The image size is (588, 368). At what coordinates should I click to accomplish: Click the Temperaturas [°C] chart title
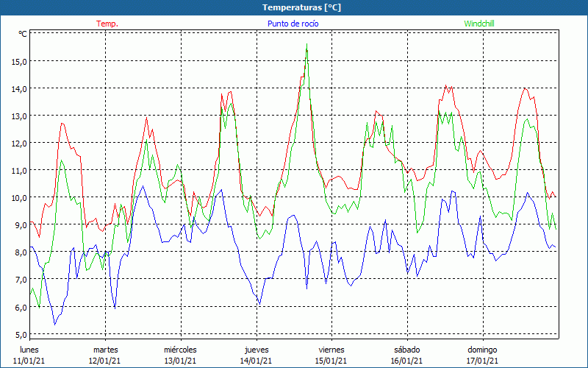pyautogui.click(x=301, y=7)
